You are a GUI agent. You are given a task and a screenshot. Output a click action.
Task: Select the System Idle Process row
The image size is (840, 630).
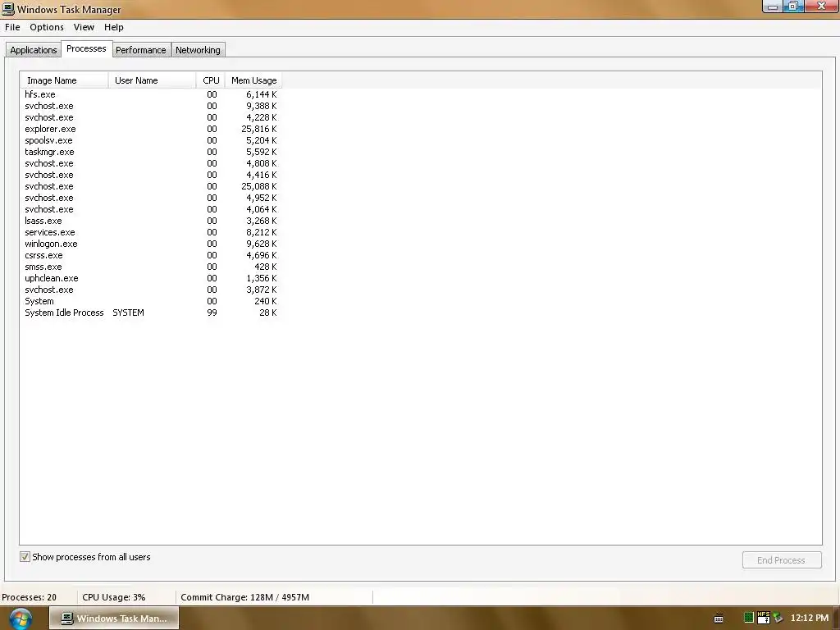tap(151, 313)
